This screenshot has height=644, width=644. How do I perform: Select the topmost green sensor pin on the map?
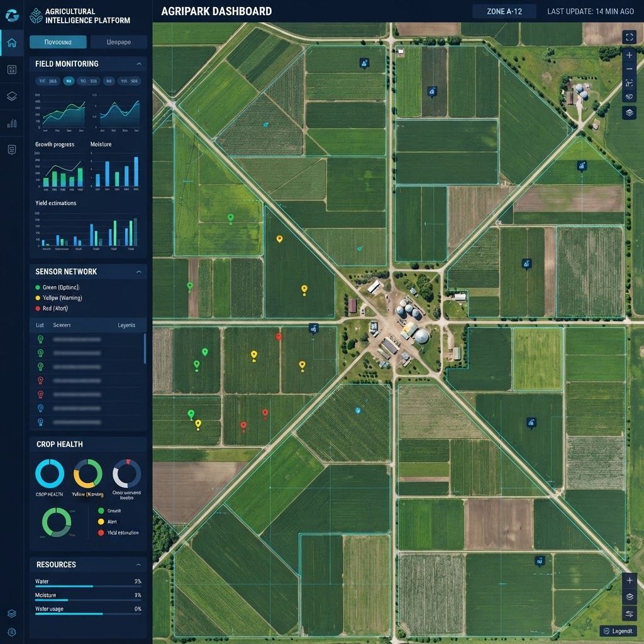tap(231, 218)
